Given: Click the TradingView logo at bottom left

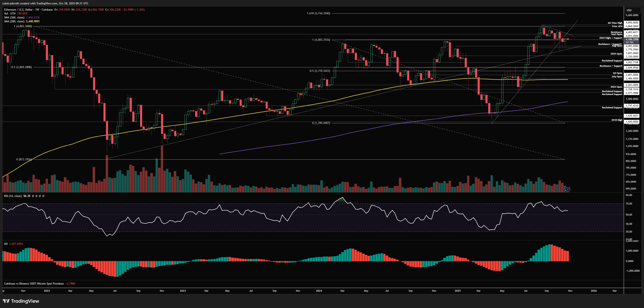Looking at the screenshot, I should (x=21, y=301).
